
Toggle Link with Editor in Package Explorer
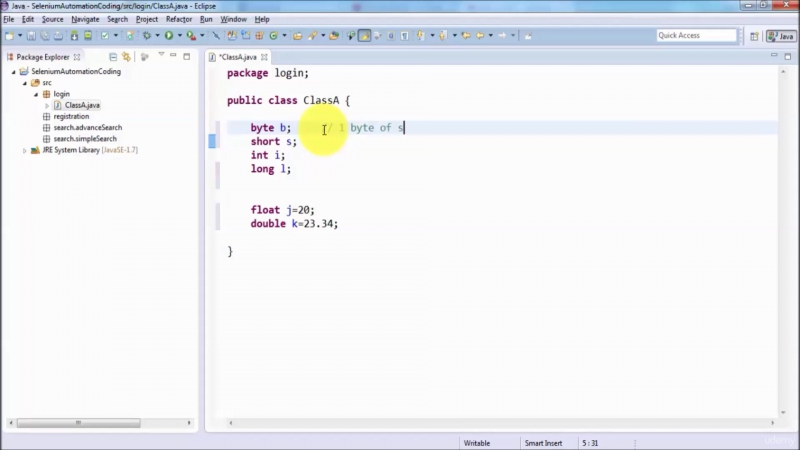point(126,57)
